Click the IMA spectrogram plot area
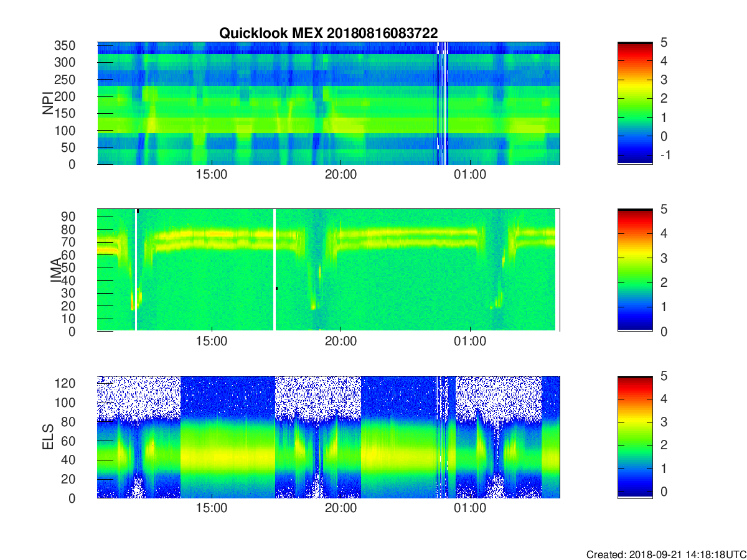The width and height of the screenshot is (747, 560). pyautogui.click(x=329, y=270)
